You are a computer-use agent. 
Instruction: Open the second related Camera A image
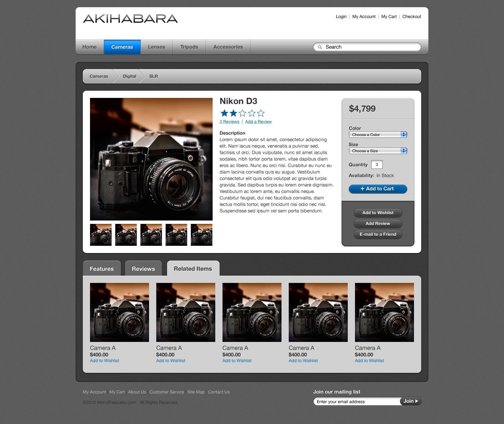pos(186,312)
